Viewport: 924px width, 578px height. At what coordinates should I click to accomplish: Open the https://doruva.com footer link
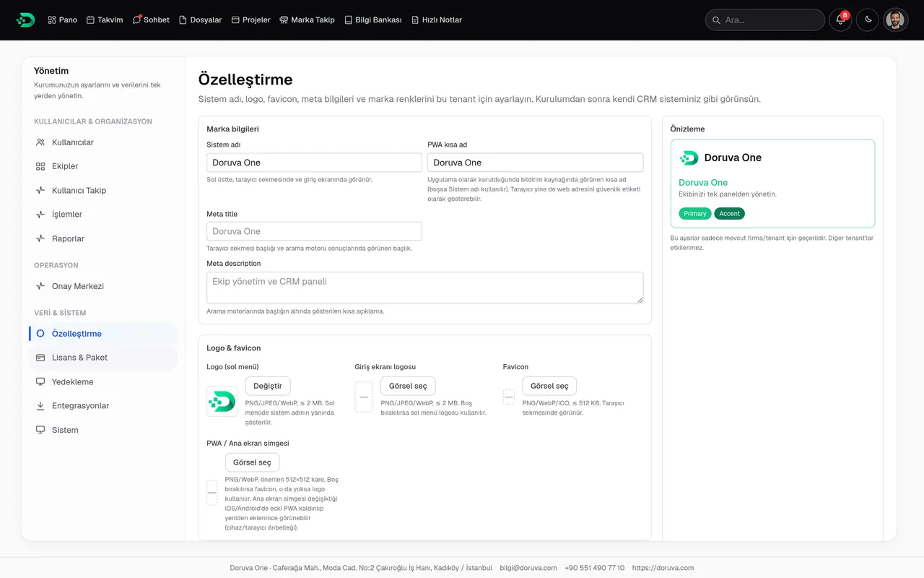(663, 568)
